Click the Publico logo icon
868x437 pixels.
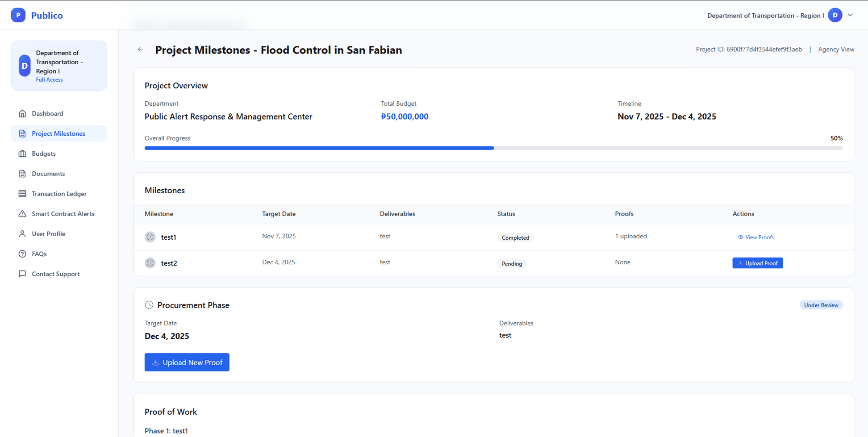pos(18,15)
